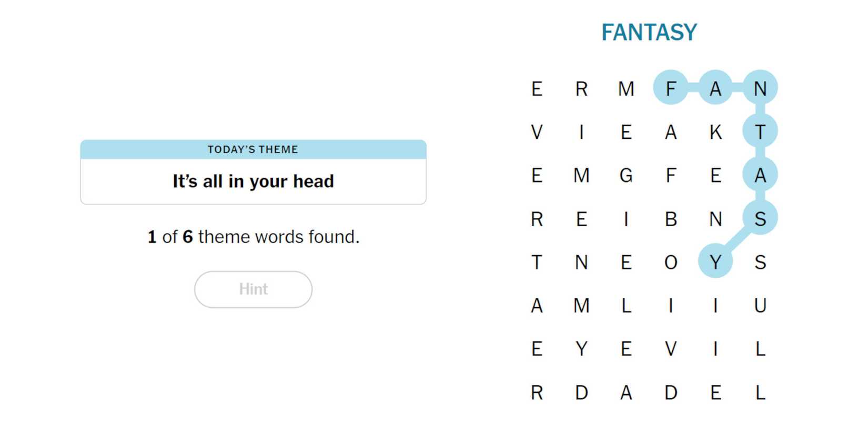Click the Today's Theme header bar
Screen dimensions: 868x434
click(253, 149)
